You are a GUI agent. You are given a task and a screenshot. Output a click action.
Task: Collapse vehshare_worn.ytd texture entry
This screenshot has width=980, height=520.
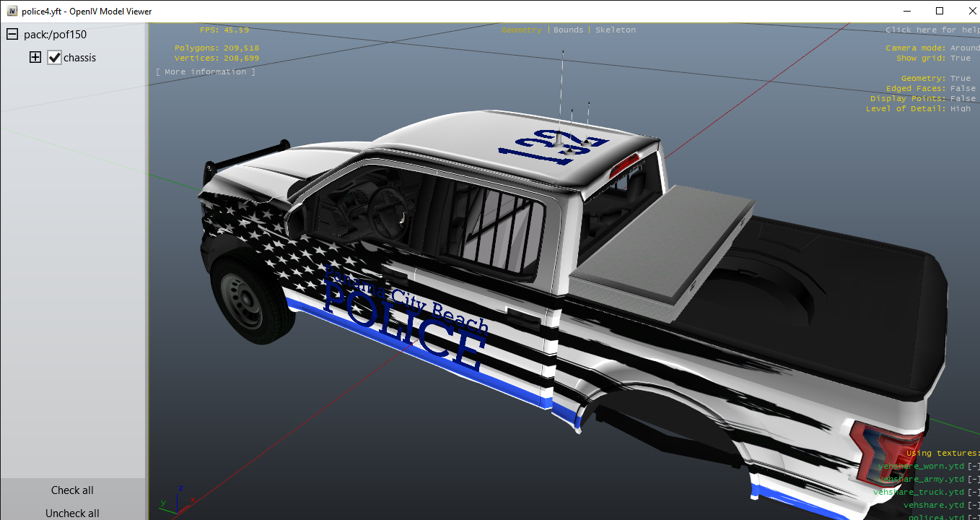coord(974,467)
